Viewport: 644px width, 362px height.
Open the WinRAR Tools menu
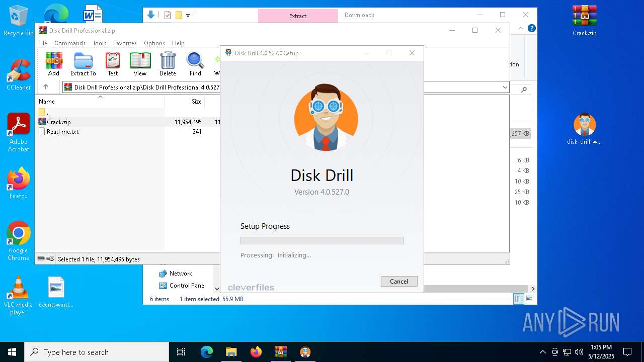pos(99,43)
